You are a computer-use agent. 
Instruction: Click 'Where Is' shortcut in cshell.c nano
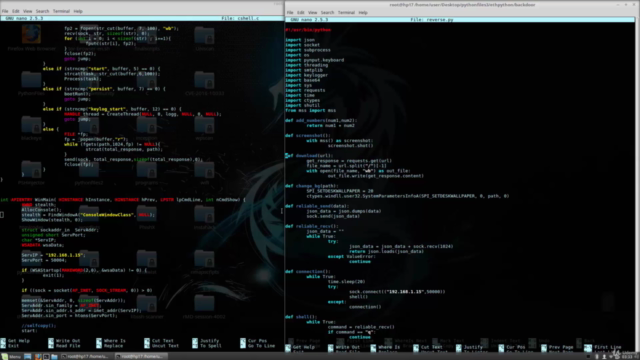(115, 341)
